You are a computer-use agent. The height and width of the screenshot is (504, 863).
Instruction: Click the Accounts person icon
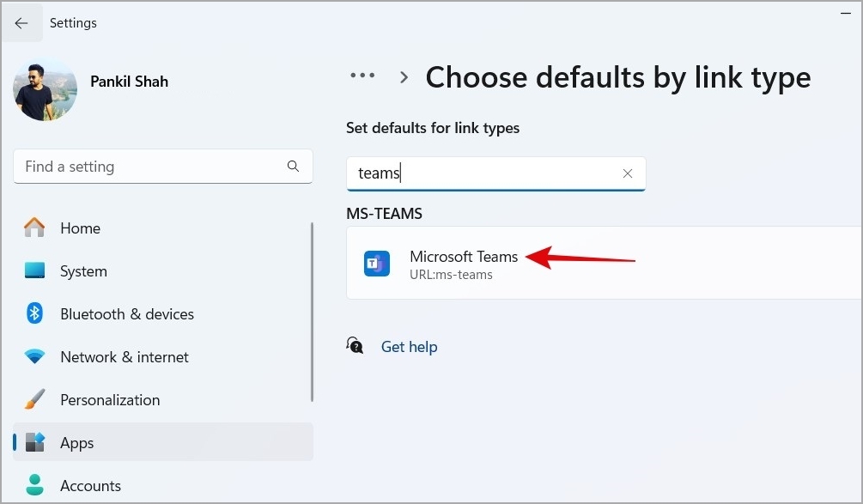[34, 485]
